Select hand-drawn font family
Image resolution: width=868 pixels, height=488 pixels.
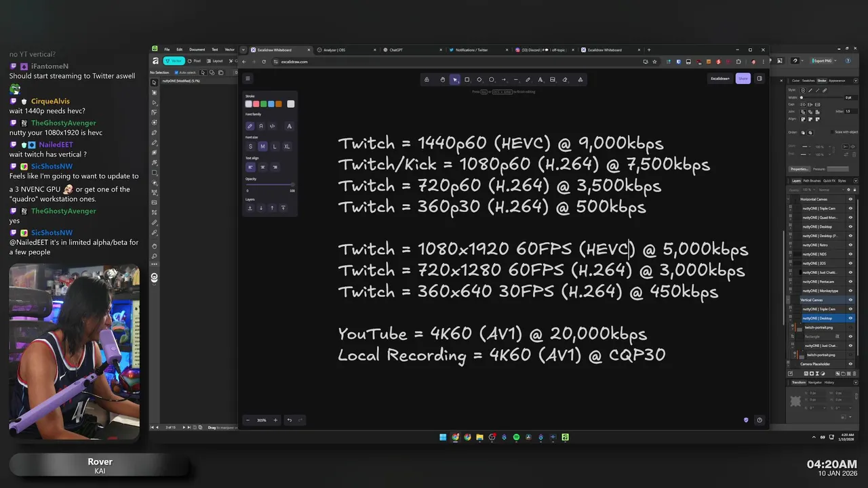250,126
